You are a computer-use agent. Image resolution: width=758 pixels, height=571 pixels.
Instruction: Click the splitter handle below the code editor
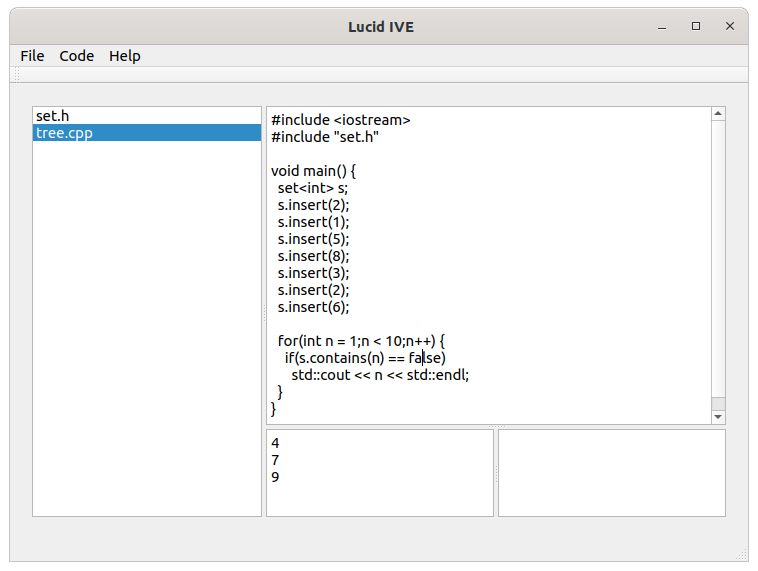click(496, 427)
